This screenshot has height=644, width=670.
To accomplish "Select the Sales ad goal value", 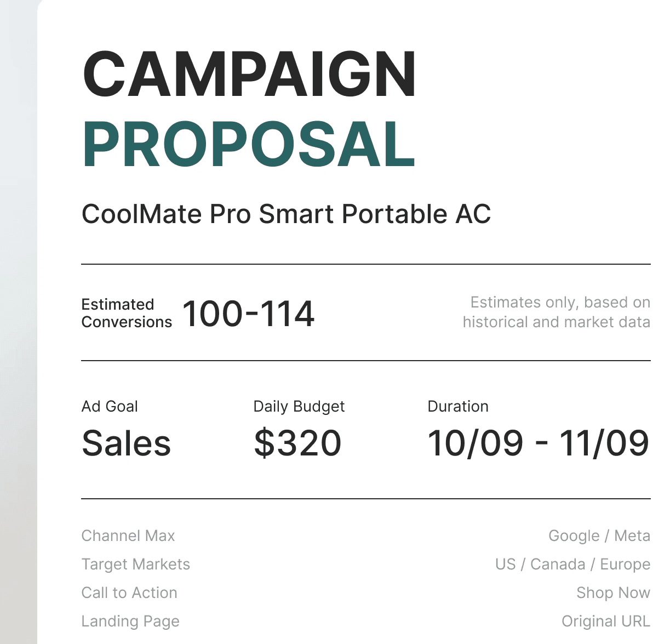I will (x=127, y=443).
